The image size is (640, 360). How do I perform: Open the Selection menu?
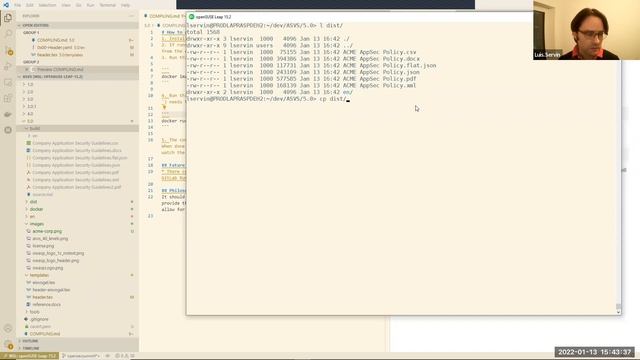point(47,5)
